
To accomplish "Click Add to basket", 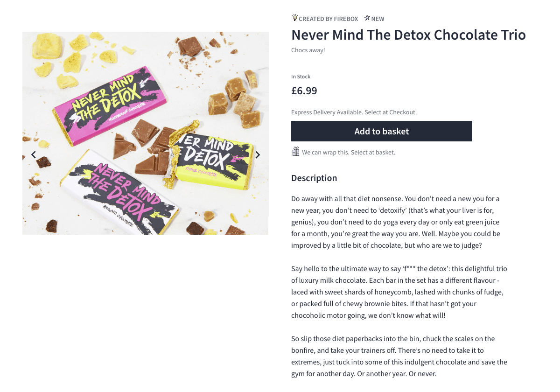I will point(382,131).
